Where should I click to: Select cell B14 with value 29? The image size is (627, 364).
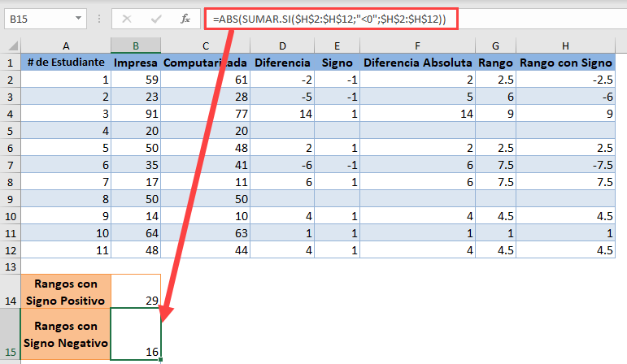coord(136,291)
